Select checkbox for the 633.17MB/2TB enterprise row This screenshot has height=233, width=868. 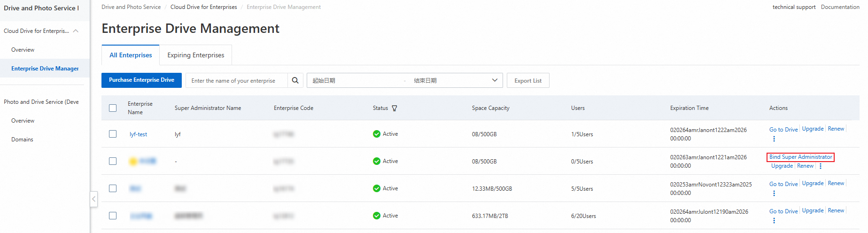tap(113, 216)
